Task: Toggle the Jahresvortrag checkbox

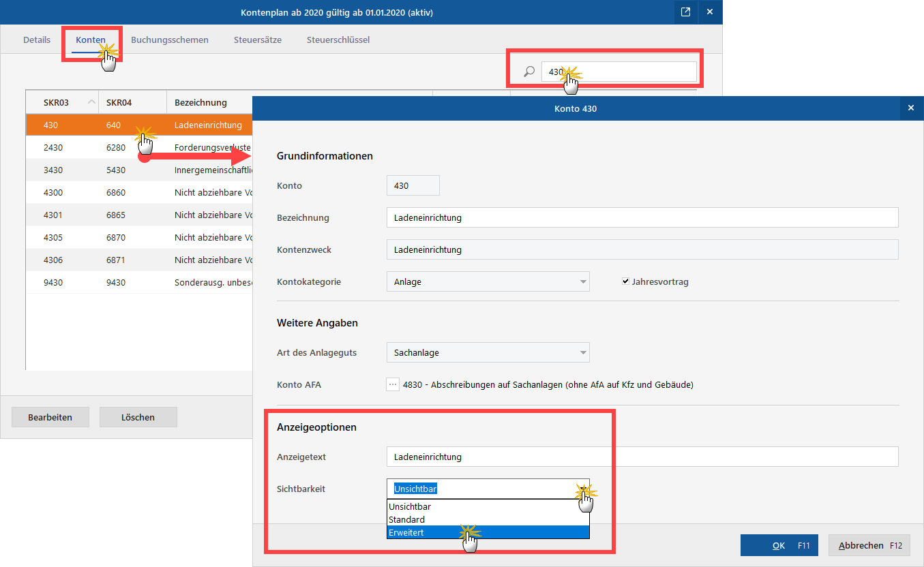Action: click(x=625, y=281)
